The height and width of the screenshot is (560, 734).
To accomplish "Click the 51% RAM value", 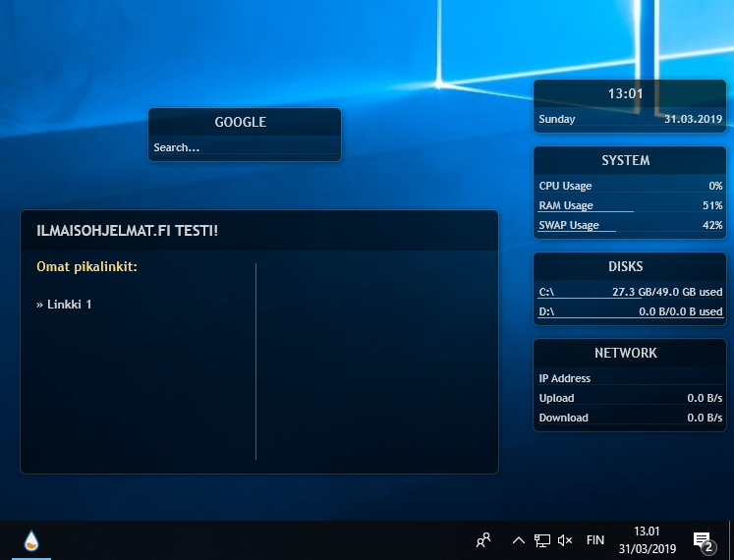I will click(712, 205).
